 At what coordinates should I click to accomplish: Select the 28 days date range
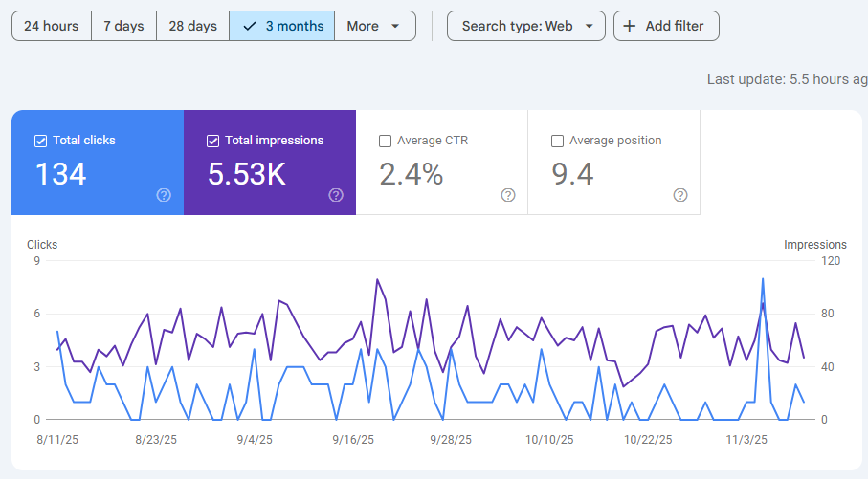point(192,27)
